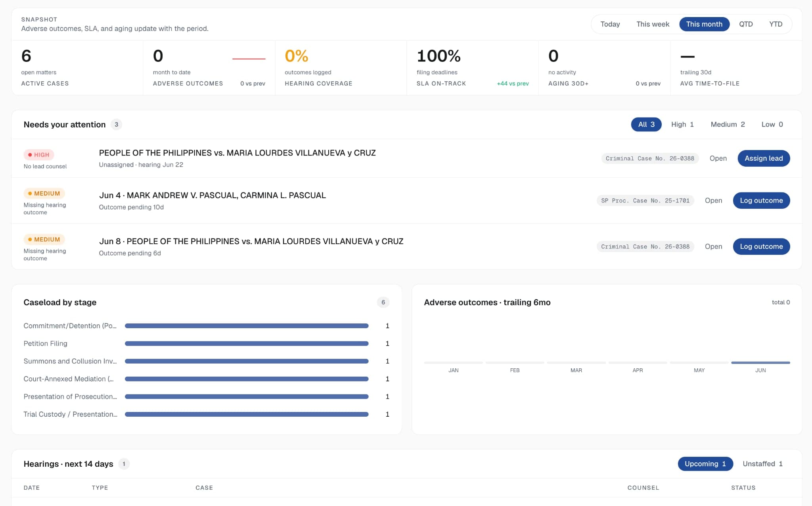Click the Assign lead button
812x506 pixels.
[x=764, y=158]
